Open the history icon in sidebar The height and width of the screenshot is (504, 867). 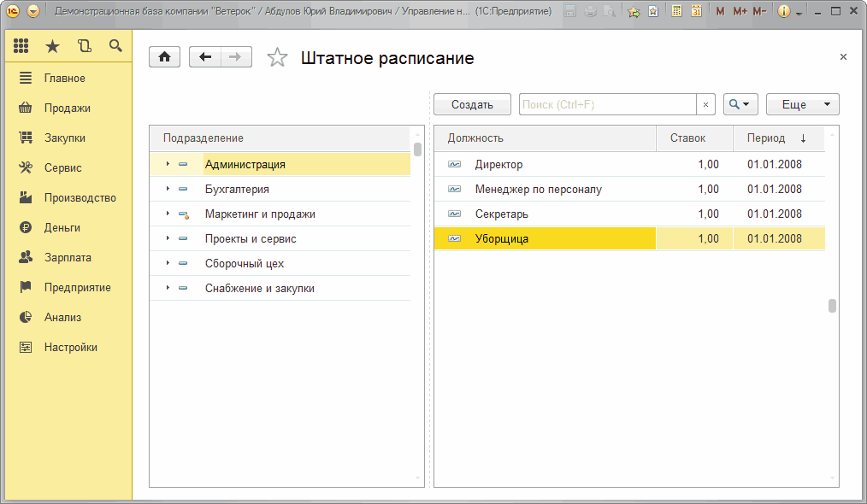[x=84, y=46]
